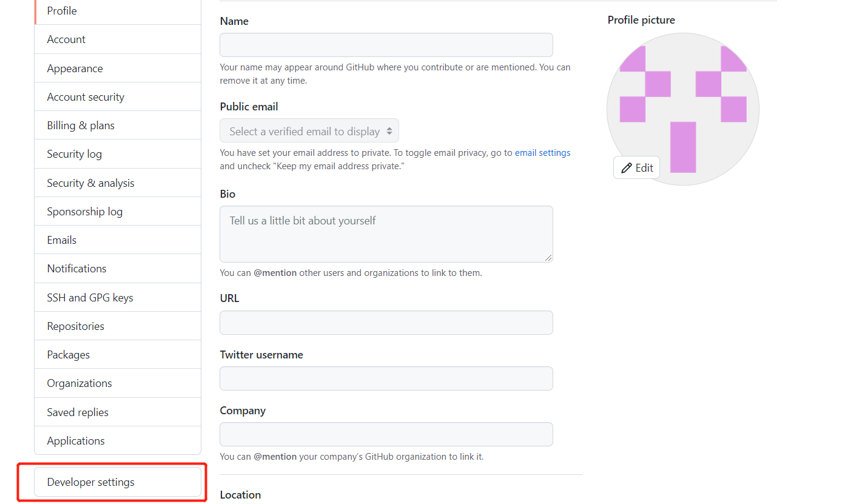845x504 pixels.
Task: Click the URL input field
Action: [x=386, y=323]
